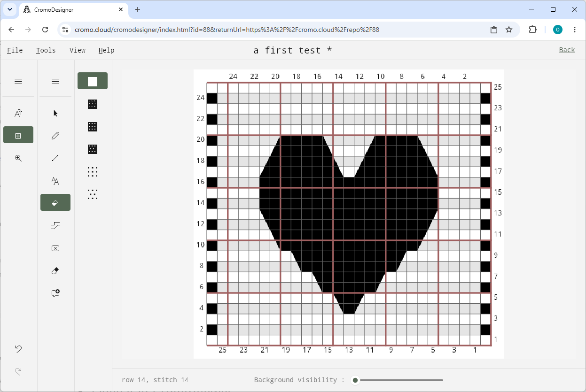Open the tool panel hamburger menu
This screenshot has height=392, width=586.
point(55,82)
